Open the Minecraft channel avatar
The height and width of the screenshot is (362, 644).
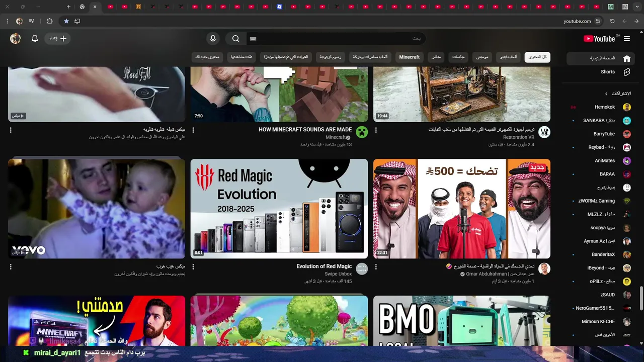[362, 132]
